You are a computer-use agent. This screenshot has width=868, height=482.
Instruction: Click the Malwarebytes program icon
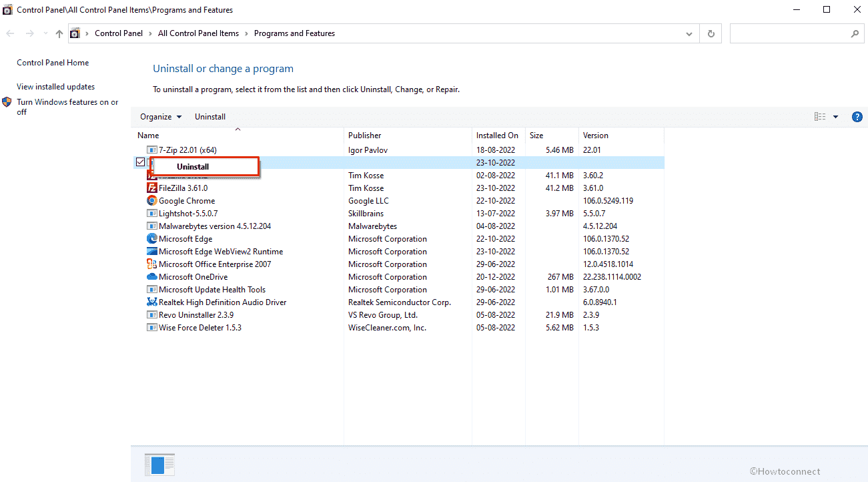[x=152, y=226]
